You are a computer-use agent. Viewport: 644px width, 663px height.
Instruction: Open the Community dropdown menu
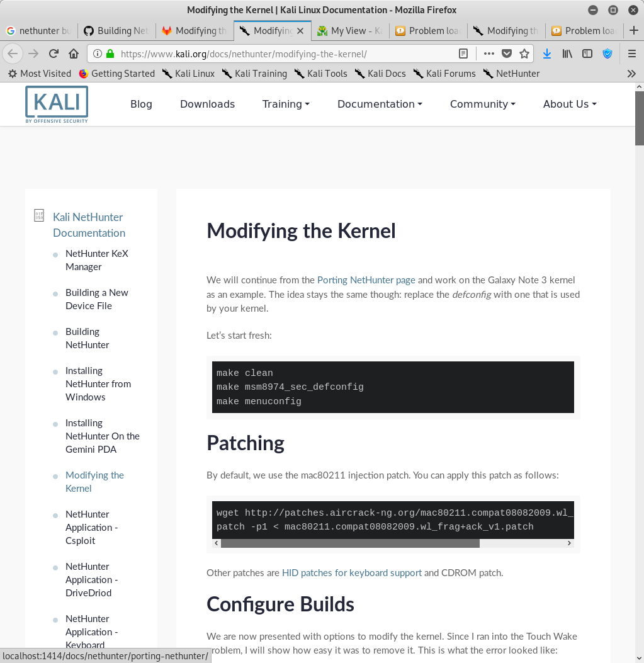click(x=482, y=104)
